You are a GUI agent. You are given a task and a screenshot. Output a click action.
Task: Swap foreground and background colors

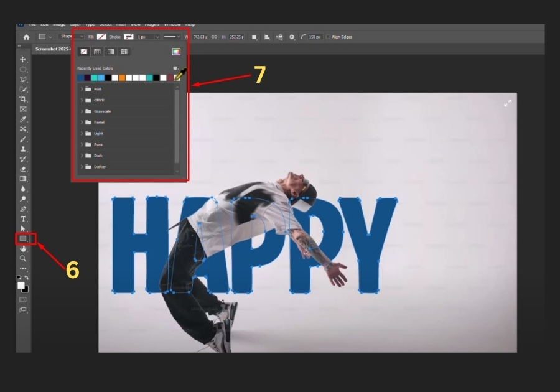click(26, 278)
